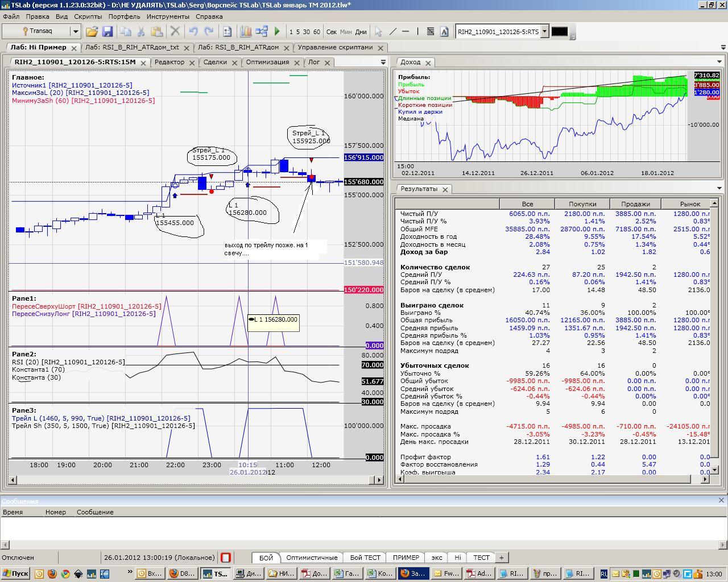Click the Open file folder icon

click(x=92, y=32)
